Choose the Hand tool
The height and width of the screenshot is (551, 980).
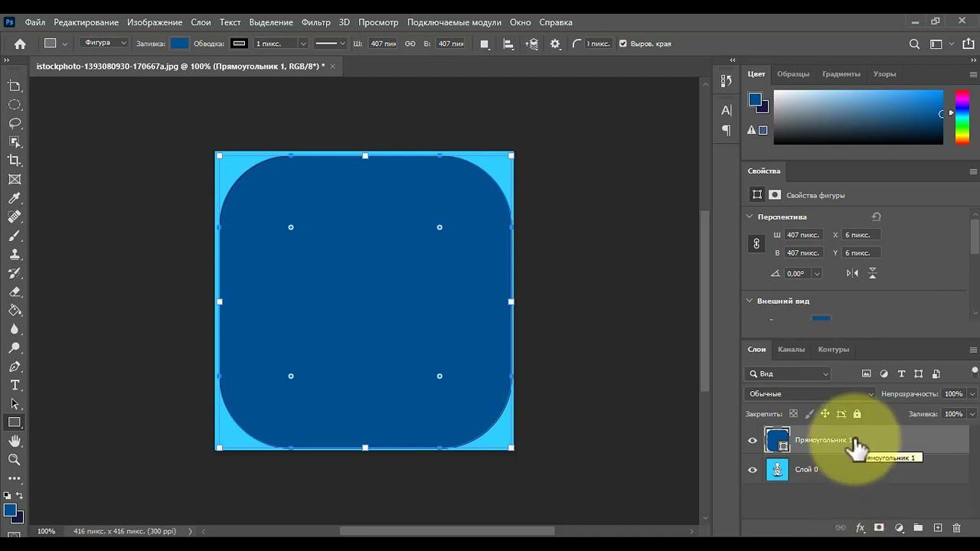pyautogui.click(x=15, y=441)
